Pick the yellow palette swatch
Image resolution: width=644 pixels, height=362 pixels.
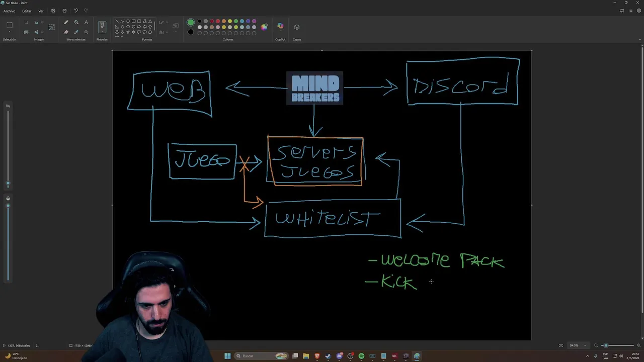[230, 21]
